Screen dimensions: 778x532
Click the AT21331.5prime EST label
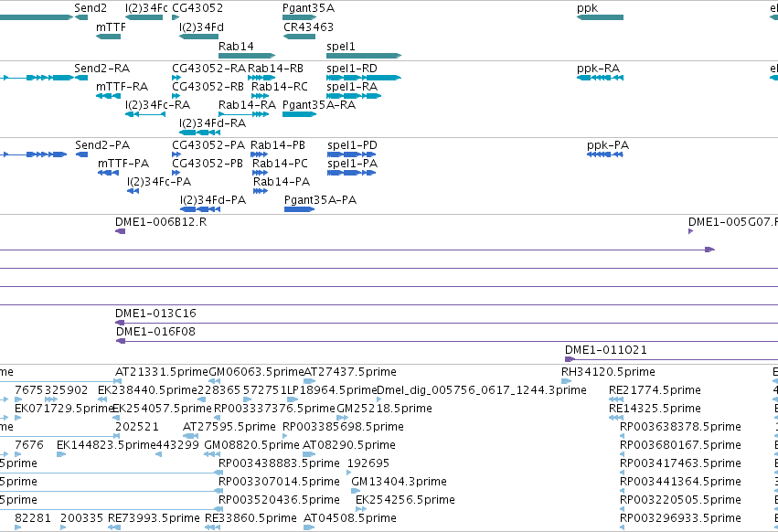(162, 372)
